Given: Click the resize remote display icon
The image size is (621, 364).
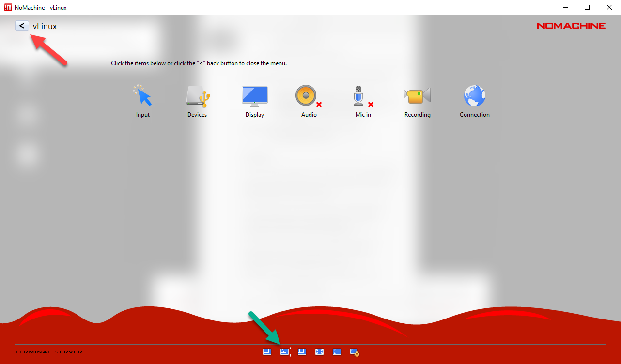Looking at the screenshot, I should 302,352.
